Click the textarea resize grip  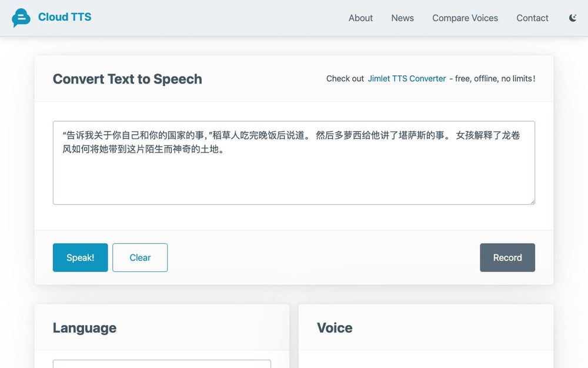click(533, 202)
